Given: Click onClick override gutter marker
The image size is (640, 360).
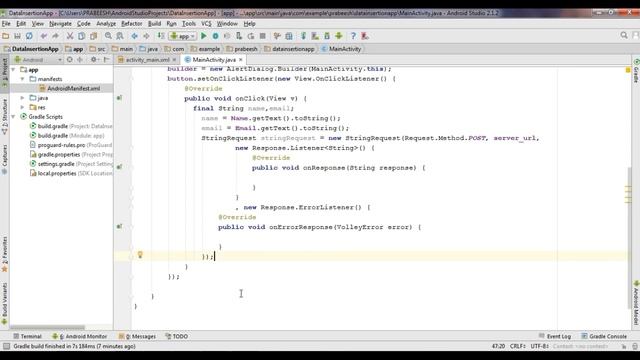Looking at the screenshot, I should pos(120,98).
